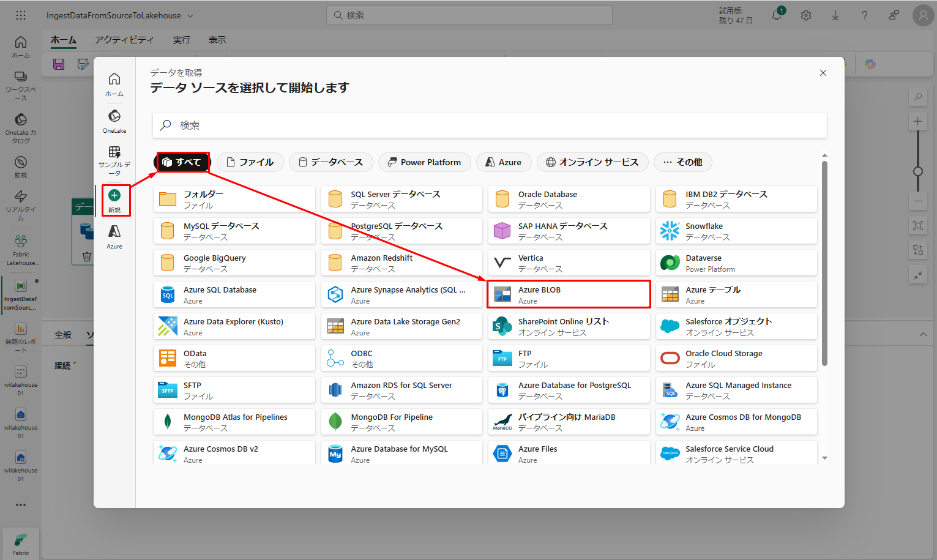
Task: Select OneLake in dialog sidebar
Action: click(x=114, y=121)
